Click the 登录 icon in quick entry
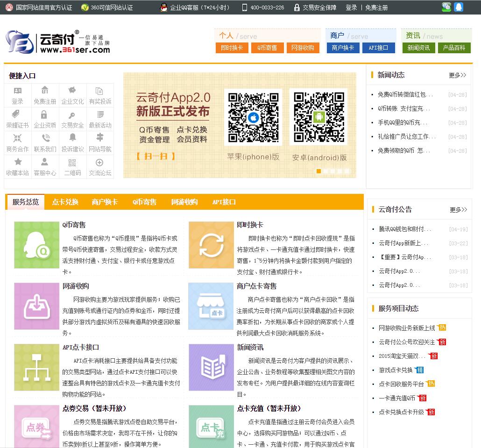The width and height of the screenshot is (481, 448). point(18,91)
